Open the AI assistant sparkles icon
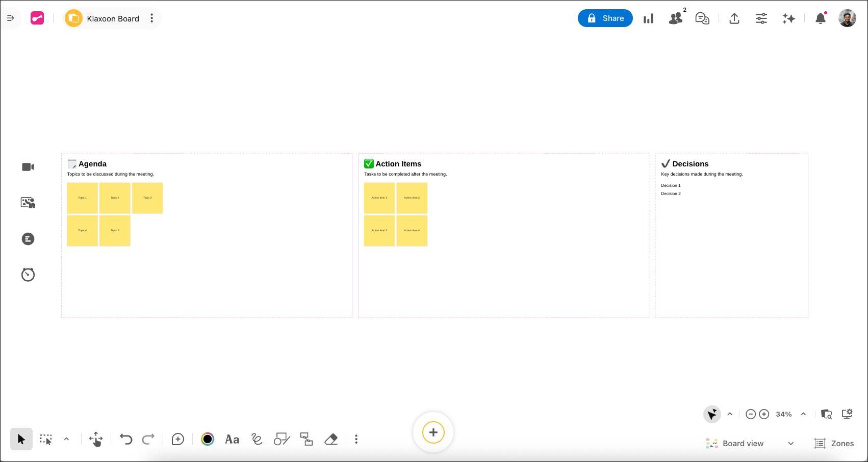Viewport: 868px width, 462px height. [788, 18]
